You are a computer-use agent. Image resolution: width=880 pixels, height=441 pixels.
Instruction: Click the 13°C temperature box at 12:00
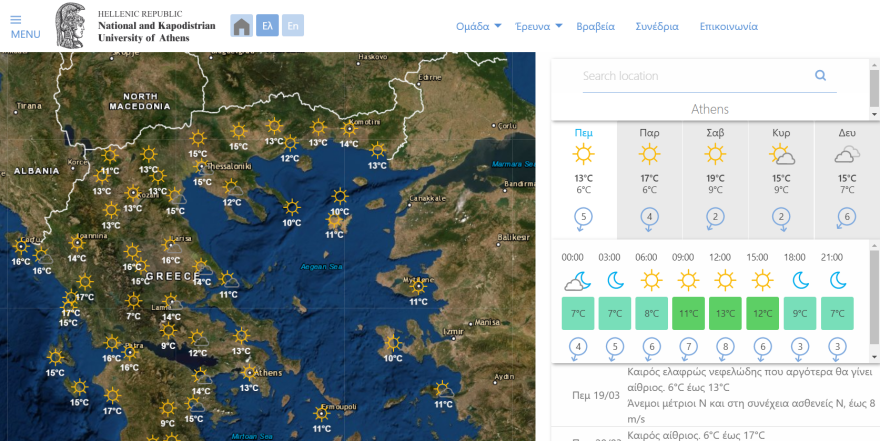[x=726, y=313]
